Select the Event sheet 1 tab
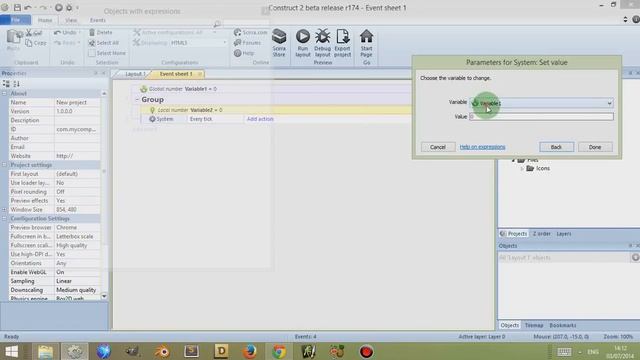Image resolution: width=640 pixels, height=360 pixels. [x=176, y=74]
